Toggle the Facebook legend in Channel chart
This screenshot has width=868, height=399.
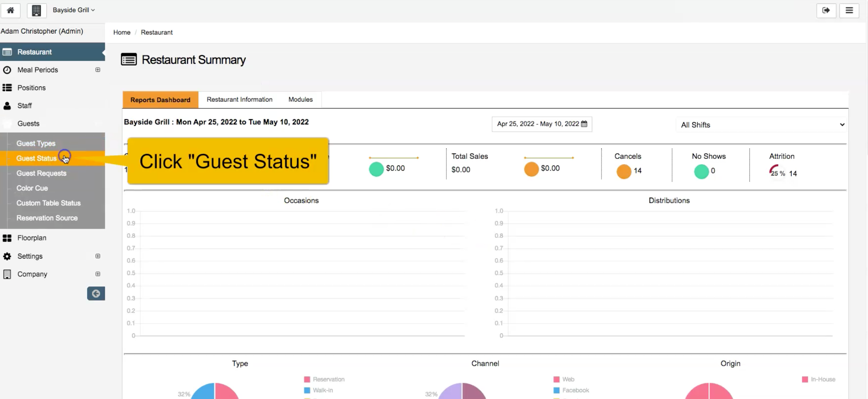pos(571,390)
